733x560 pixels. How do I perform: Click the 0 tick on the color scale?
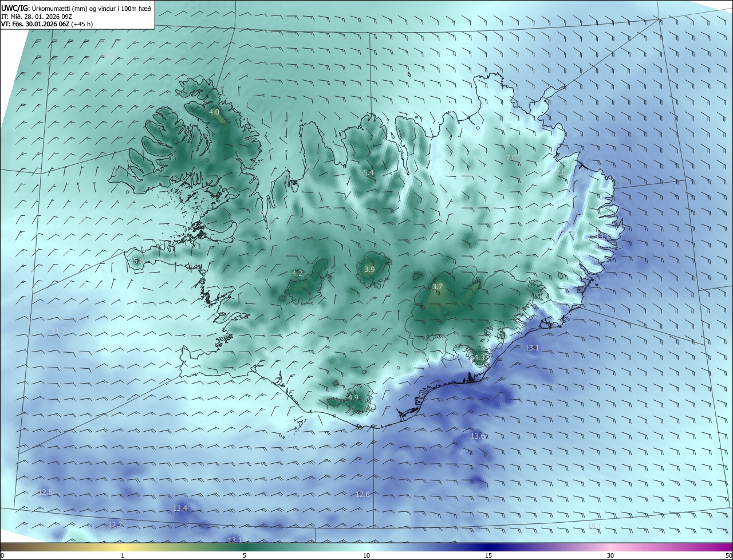tap(2, 556)
